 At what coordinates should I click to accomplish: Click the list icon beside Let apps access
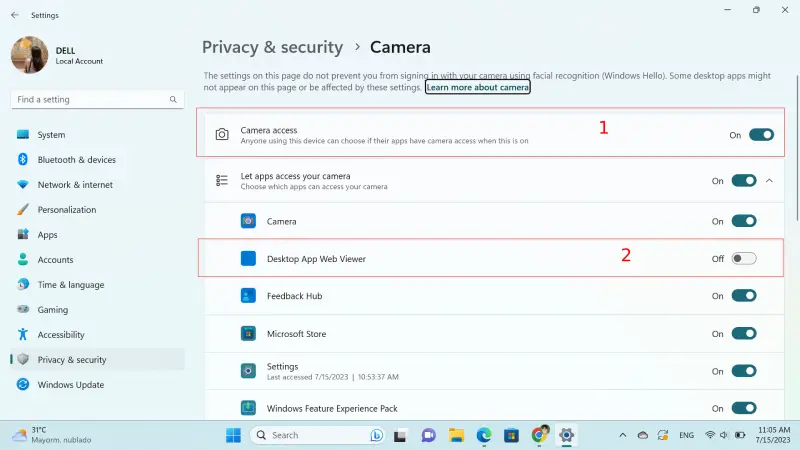click(x=222, y=180)
